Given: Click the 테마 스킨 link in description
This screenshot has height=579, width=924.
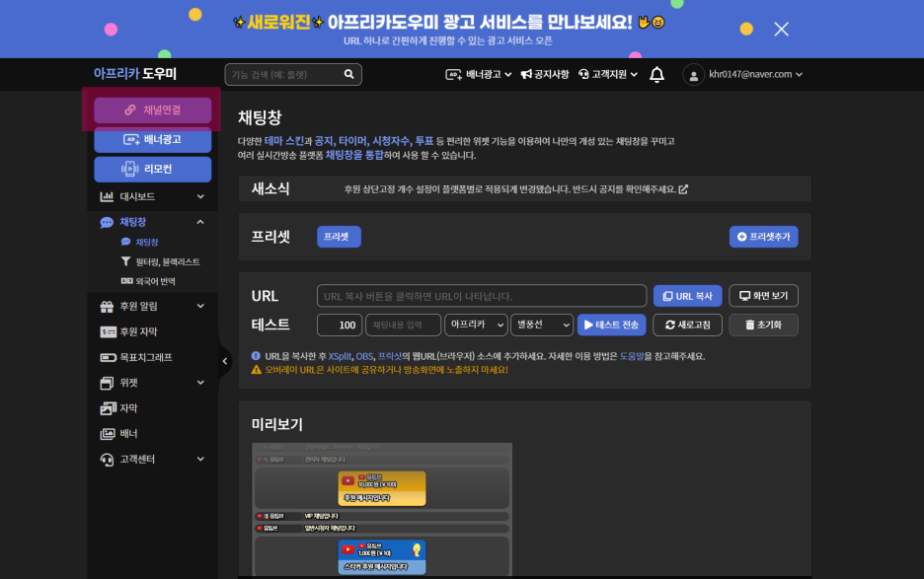Looking at the screenshot, I should click(284, 141).
